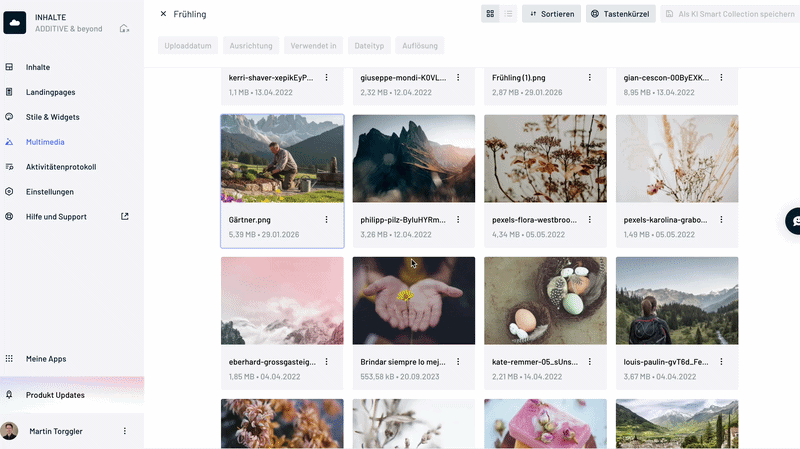Click the Inhalte sidebar icon
The height and width of the screenshot is (449, 800).
coord(9,67)
